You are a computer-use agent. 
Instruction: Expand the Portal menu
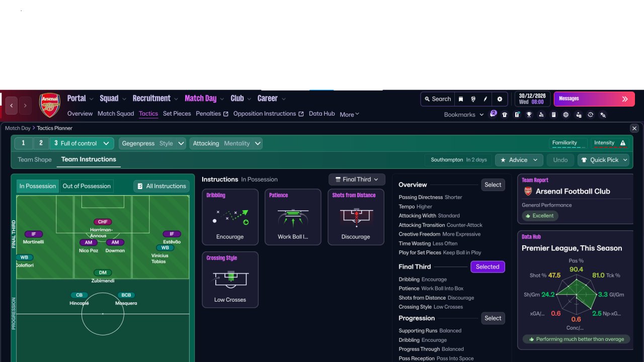coord(80,99)
